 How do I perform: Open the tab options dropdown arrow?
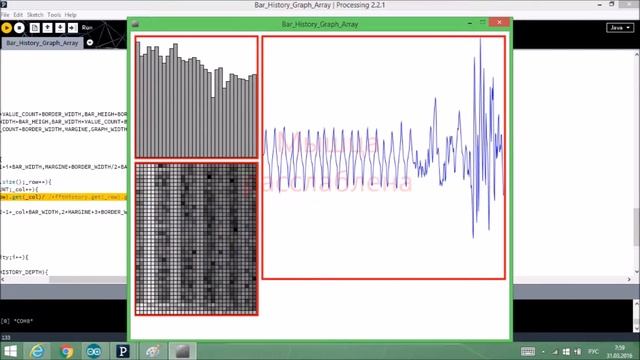(x=90, y=42)
